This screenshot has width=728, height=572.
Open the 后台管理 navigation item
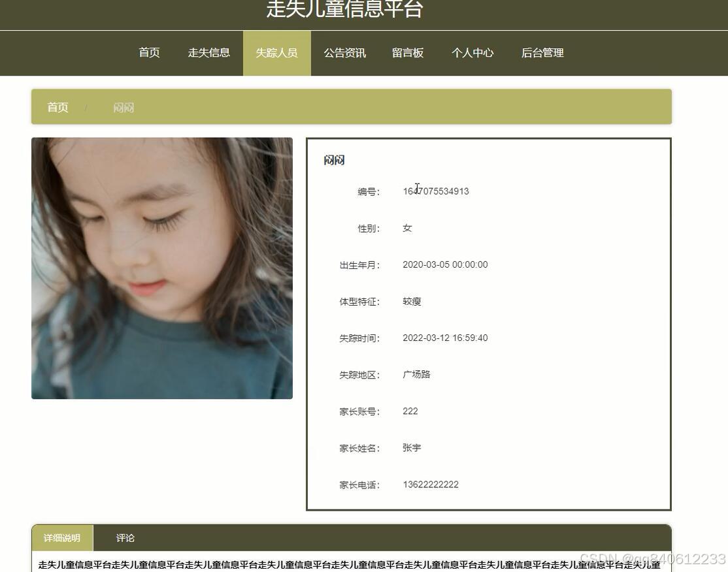[542, 53]
